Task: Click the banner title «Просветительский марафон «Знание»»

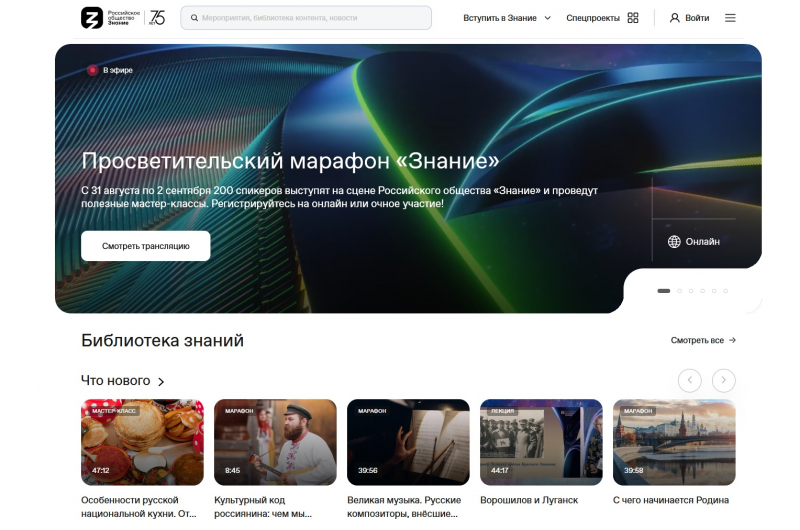Action: [290, 161]
